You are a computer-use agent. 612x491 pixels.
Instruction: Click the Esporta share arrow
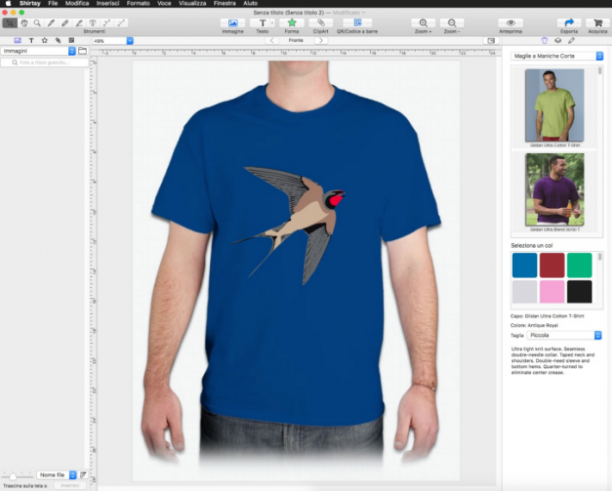pyautogui.click(x=569, y=26)
